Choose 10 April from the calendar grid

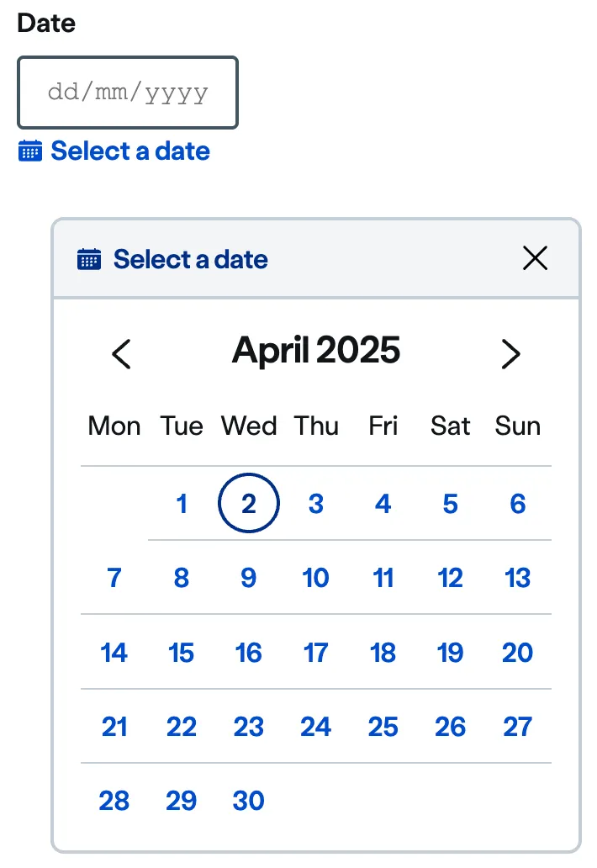[316, 578]
